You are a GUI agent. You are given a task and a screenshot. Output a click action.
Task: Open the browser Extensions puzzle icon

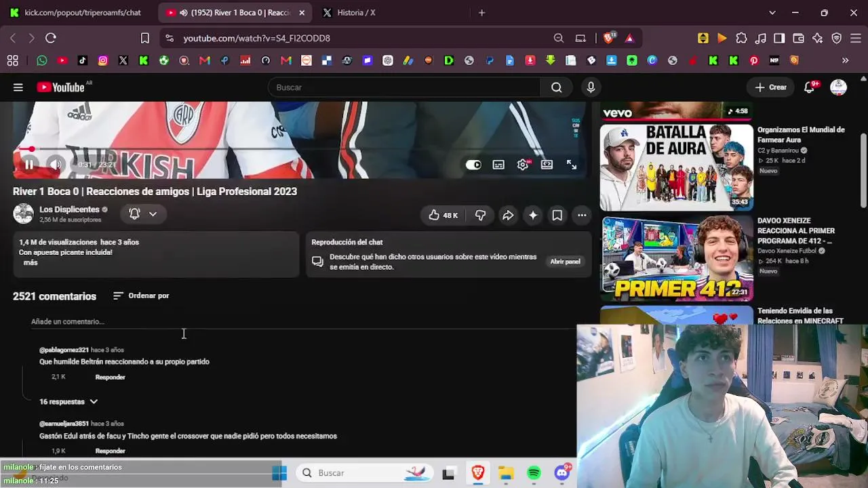741,39
